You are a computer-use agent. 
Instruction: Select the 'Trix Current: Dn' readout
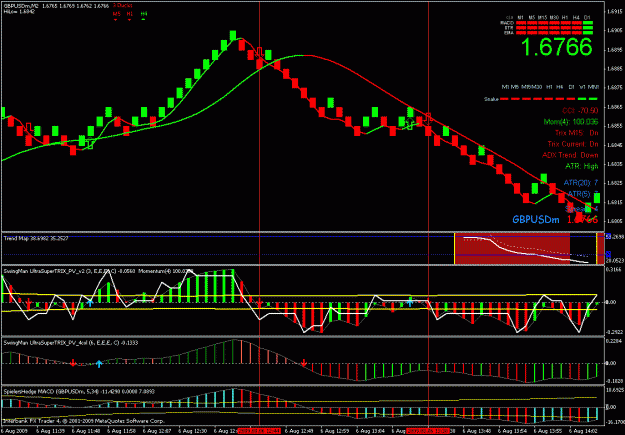[573, 144]
